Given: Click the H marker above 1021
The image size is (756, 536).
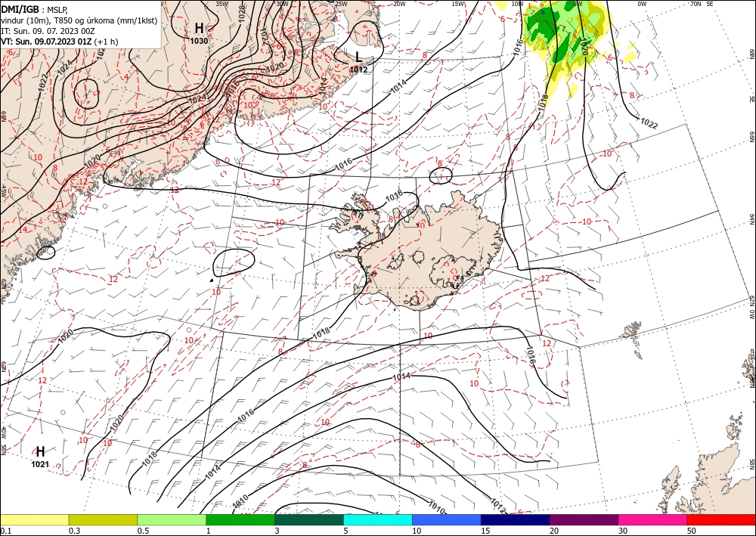Looking at the screenshot, I should click(x=41, y=451).
